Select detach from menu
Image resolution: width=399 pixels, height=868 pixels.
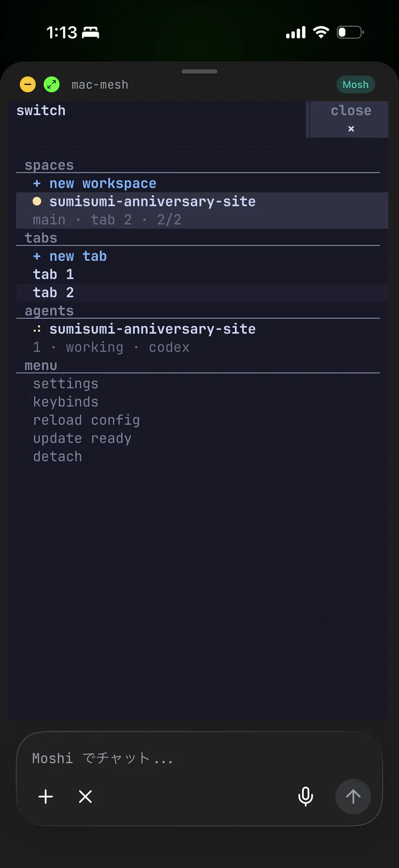pos(57,457)
